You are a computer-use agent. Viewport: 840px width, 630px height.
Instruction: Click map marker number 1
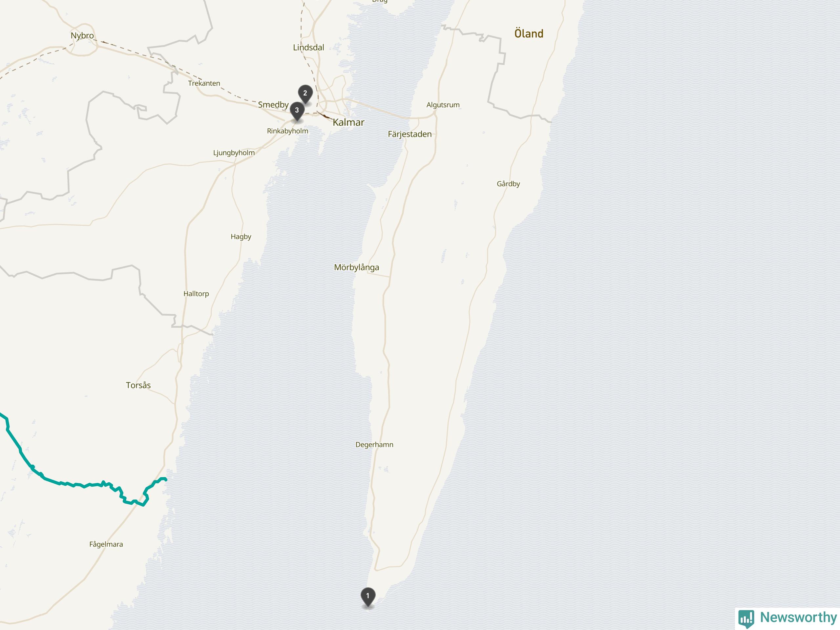tap(367, 597)
